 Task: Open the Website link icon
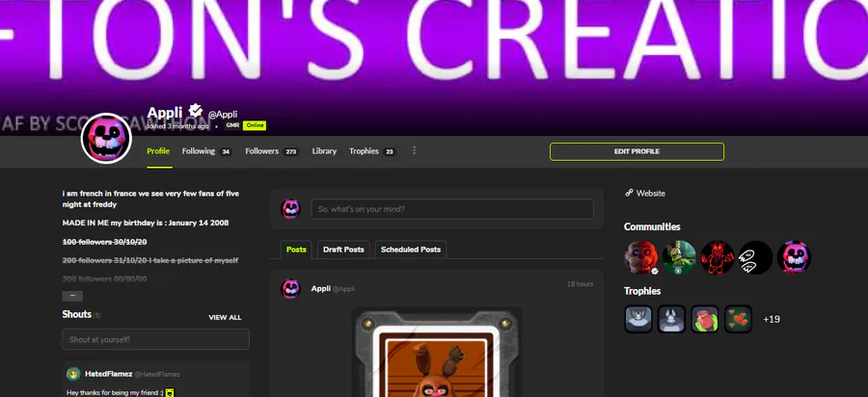628,193
